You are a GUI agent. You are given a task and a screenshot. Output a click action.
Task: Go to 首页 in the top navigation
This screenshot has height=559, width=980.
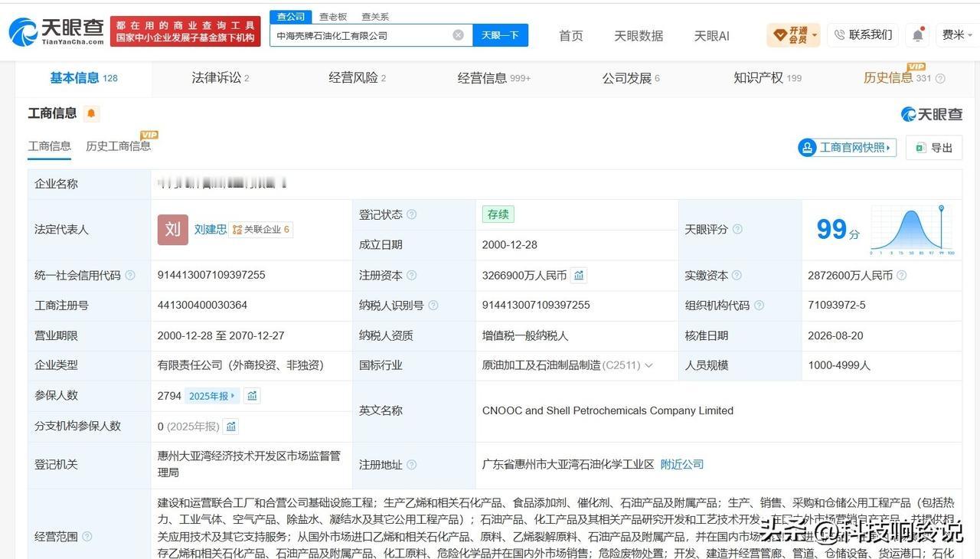[x=571, y=36]
